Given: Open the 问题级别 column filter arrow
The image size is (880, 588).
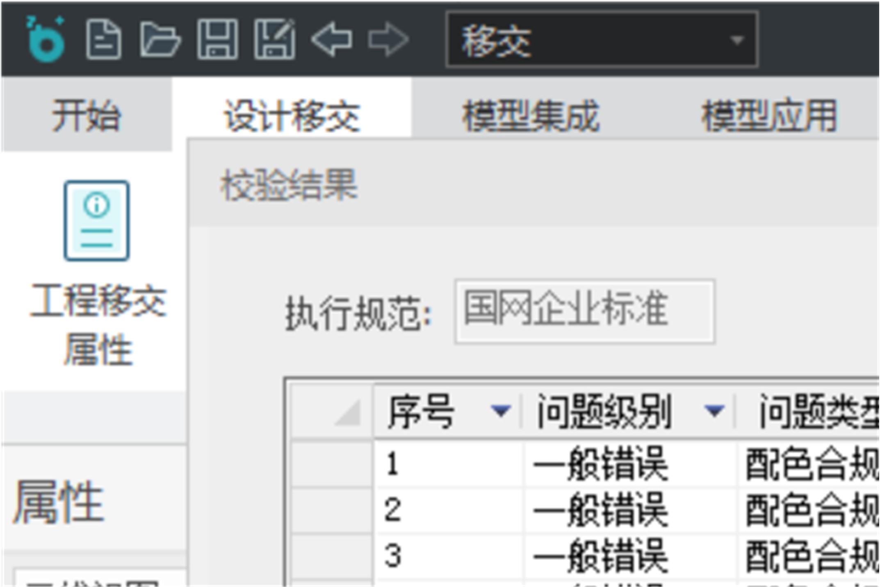Looking at the screenshot, I should point(714,410).
